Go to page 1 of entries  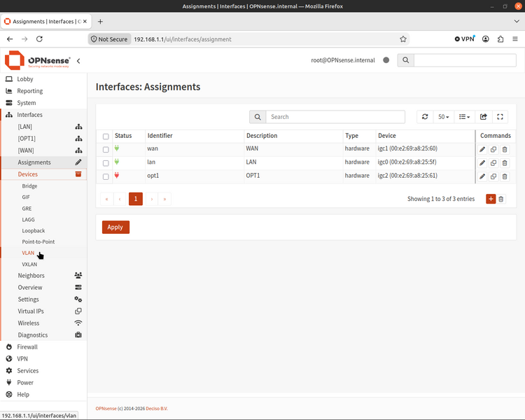click(136, 199)
